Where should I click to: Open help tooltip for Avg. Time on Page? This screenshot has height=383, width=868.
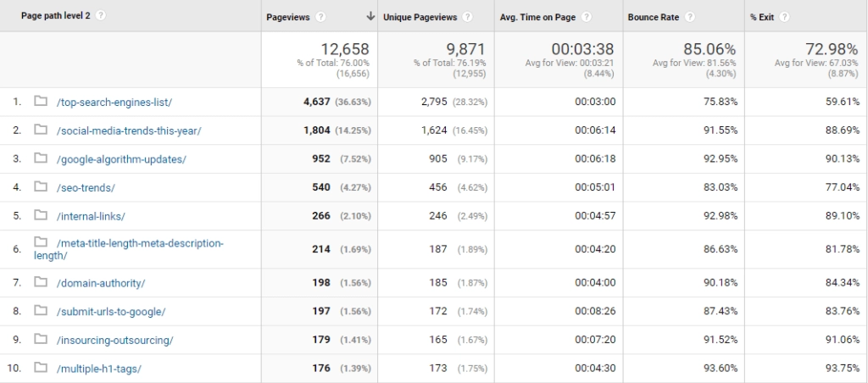587,17
